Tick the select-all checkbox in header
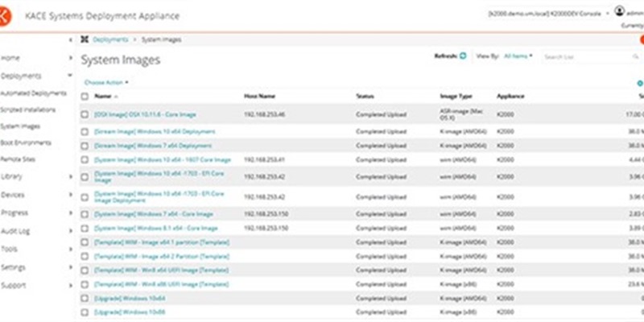This screenshot has width=644, height=322. pos(85,97)
